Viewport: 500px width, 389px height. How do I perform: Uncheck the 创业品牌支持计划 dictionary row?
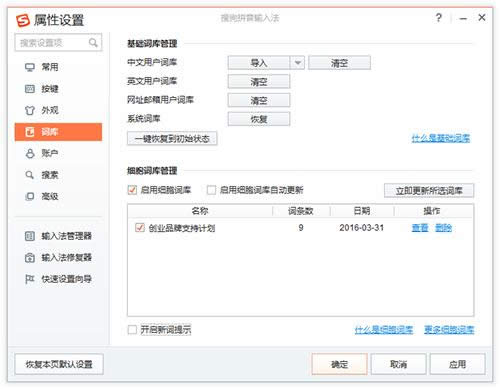(x=140, y=228)
